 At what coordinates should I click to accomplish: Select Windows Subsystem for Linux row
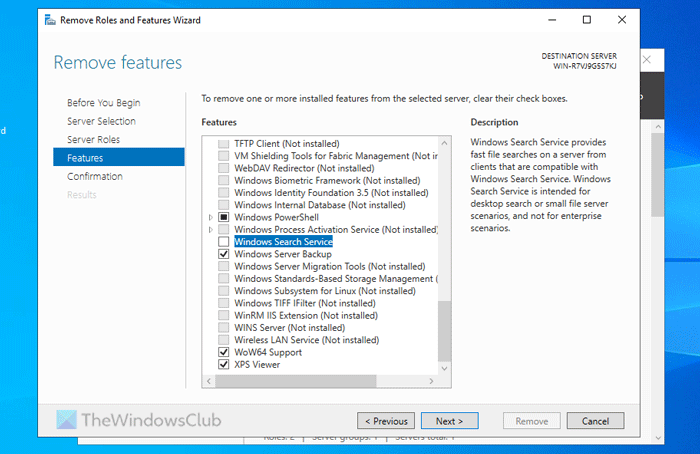(325, 291)
